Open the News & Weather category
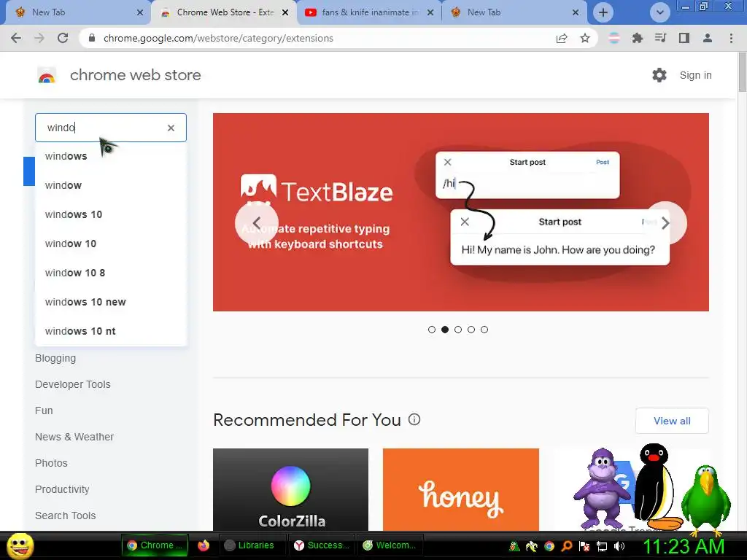 74,437
